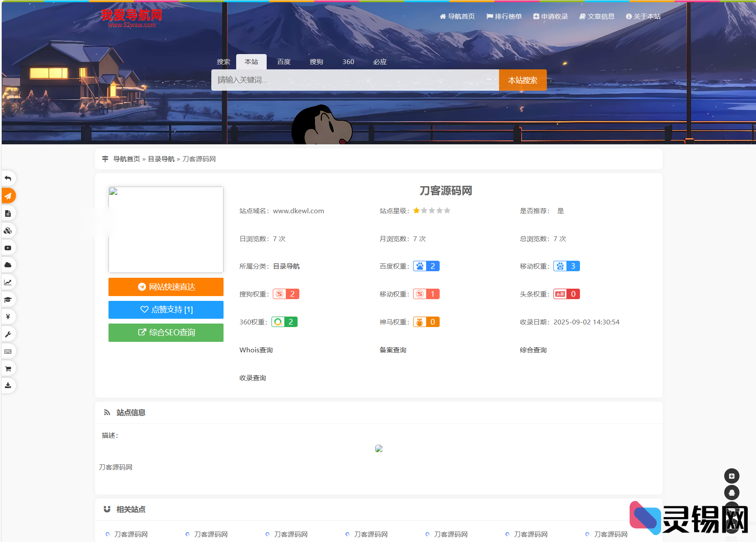Open the document icon in the left sidebar

(x=8, y=213)
